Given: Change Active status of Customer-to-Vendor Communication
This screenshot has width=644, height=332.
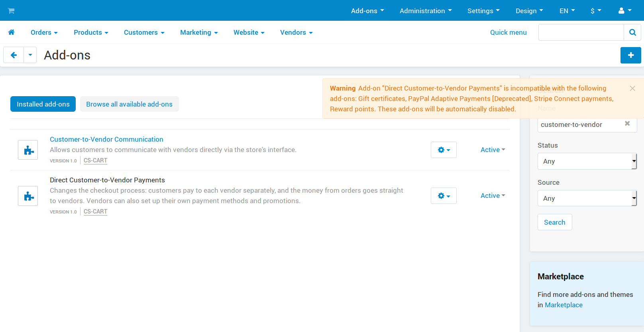Looking at the screenshot, I should [x=493, y=150].
